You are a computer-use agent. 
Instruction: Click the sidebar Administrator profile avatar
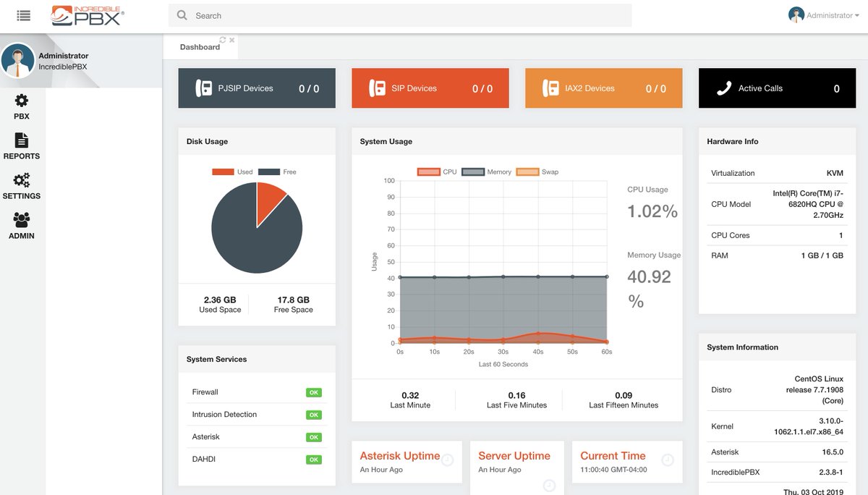click(18, 61)
